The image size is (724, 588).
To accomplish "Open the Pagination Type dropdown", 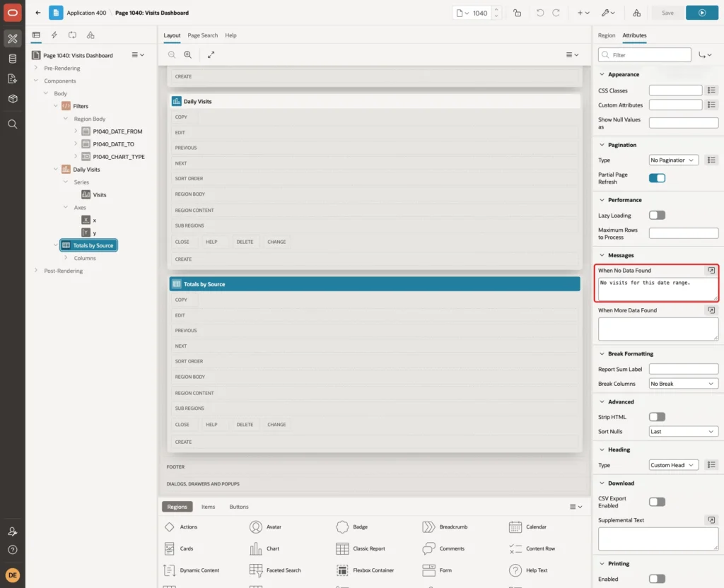I will click(x=673, y=160).
